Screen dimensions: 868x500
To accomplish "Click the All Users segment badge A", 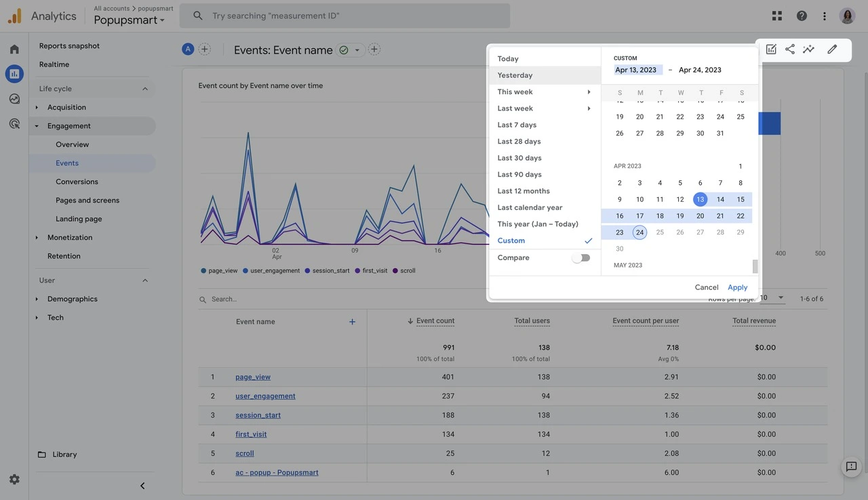I will point(188,49).
